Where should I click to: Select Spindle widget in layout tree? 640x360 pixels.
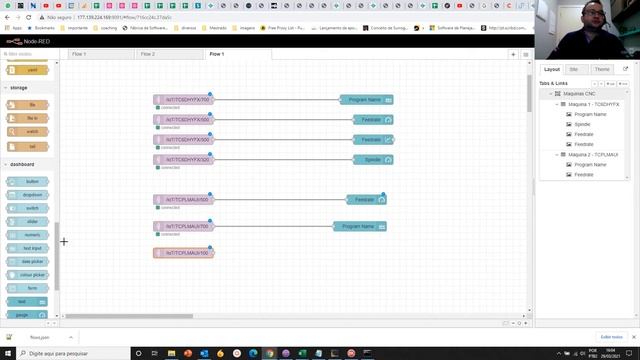pos(582,124)
